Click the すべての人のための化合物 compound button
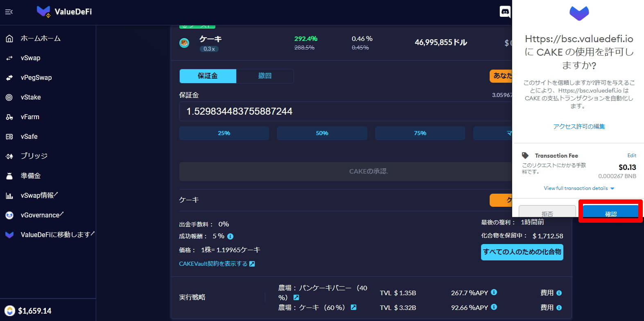Viewport: 644px width, 321px height. tap(522, 252)
